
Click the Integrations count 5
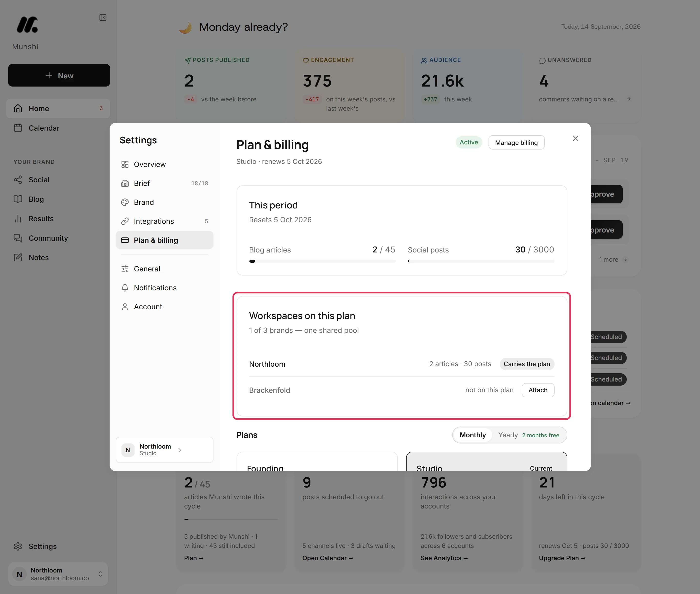coord(206,221)
